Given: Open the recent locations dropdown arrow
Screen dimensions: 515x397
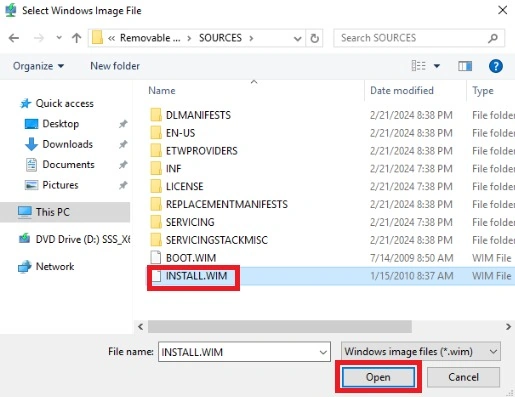Looking at the screenshot, I should pos(59,38).
